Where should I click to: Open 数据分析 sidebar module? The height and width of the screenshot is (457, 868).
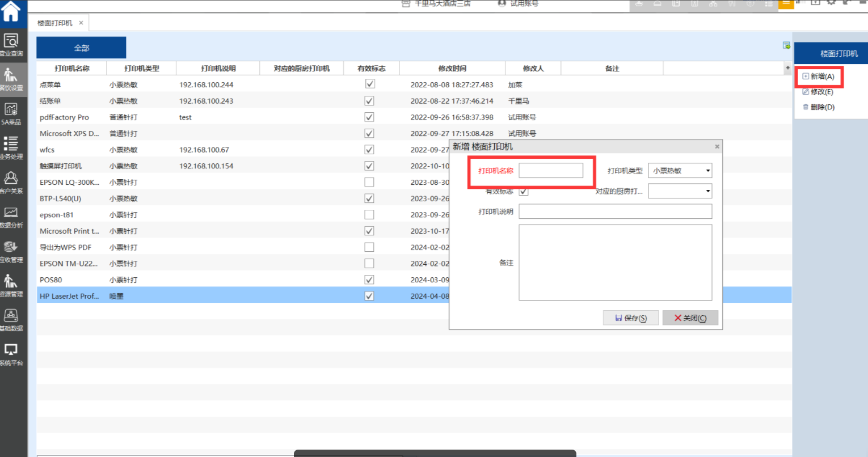[x=11, y=217]
